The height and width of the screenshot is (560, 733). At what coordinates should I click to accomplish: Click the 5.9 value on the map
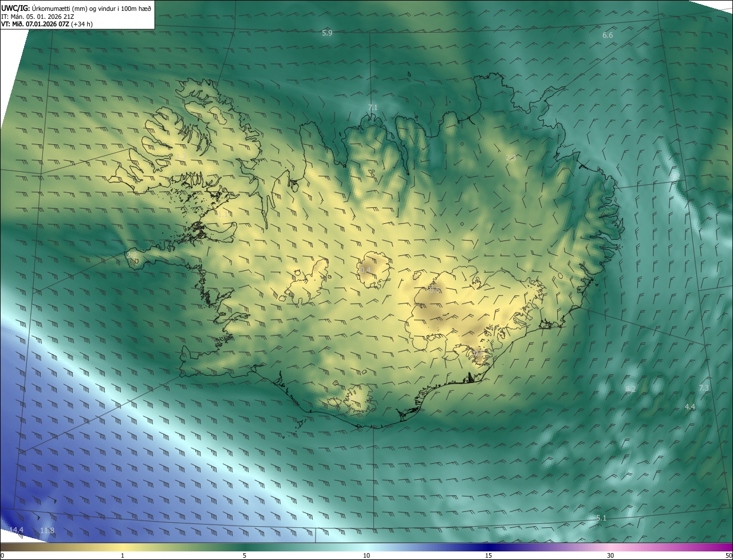[x=327, y=33]
